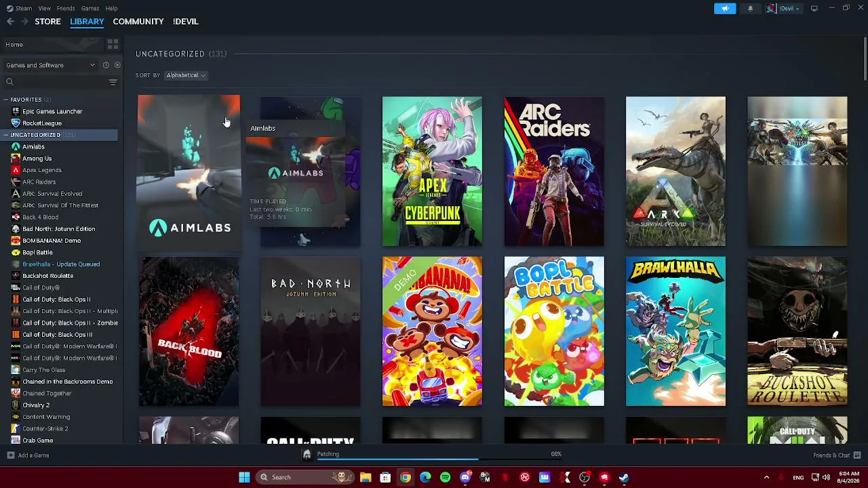Open Microsoft Edge from the taskbar

point(425,477)
